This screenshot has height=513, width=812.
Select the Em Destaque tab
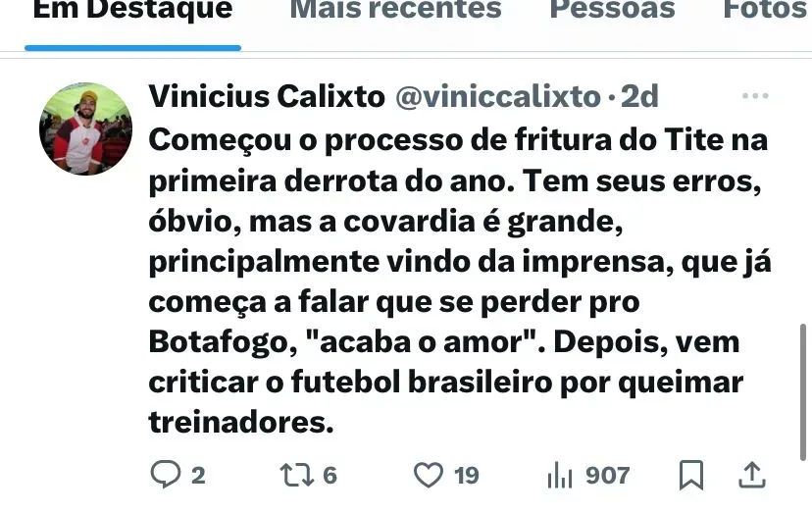132,10
